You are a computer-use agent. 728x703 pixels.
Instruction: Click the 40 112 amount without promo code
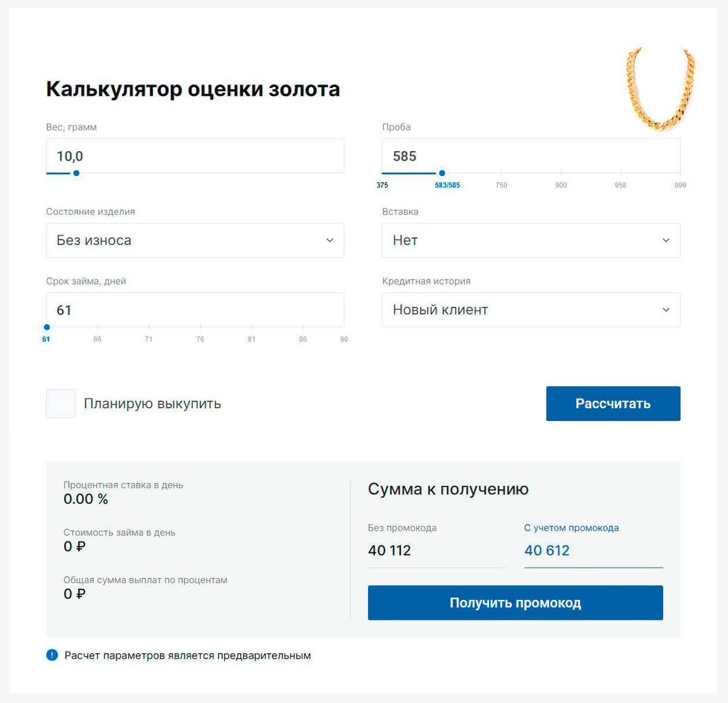(x=389, y=550)
